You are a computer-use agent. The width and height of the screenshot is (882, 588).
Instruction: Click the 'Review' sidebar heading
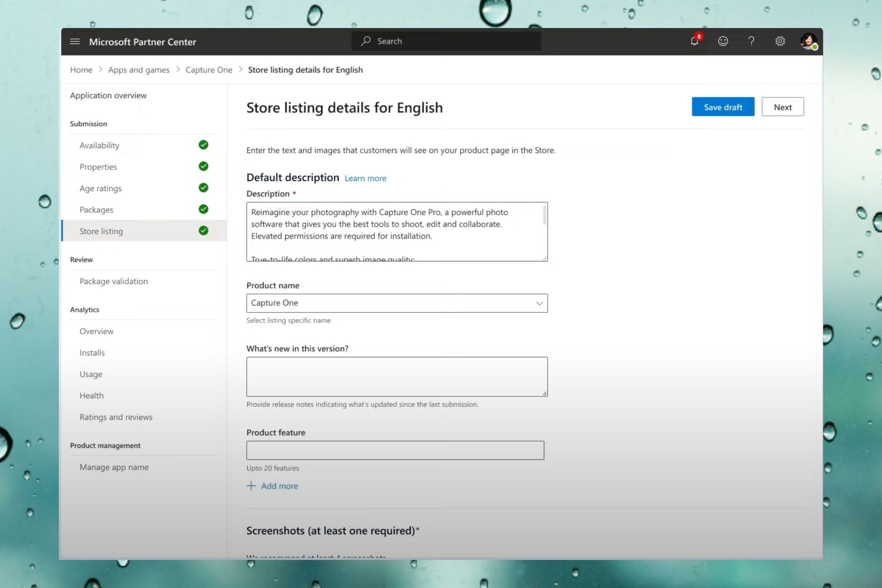(x=81, y=260)
